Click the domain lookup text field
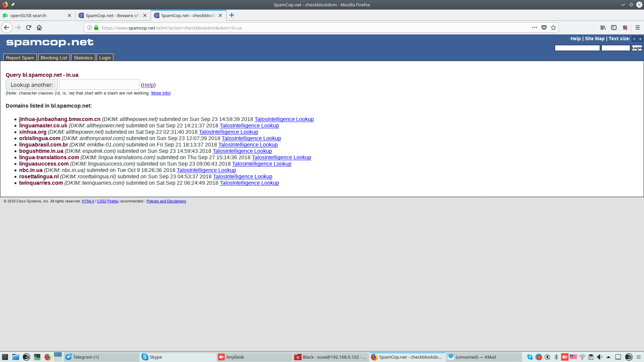Image resolution: width=644 pixels, height=362 pixels. click(x=99, y=84)
